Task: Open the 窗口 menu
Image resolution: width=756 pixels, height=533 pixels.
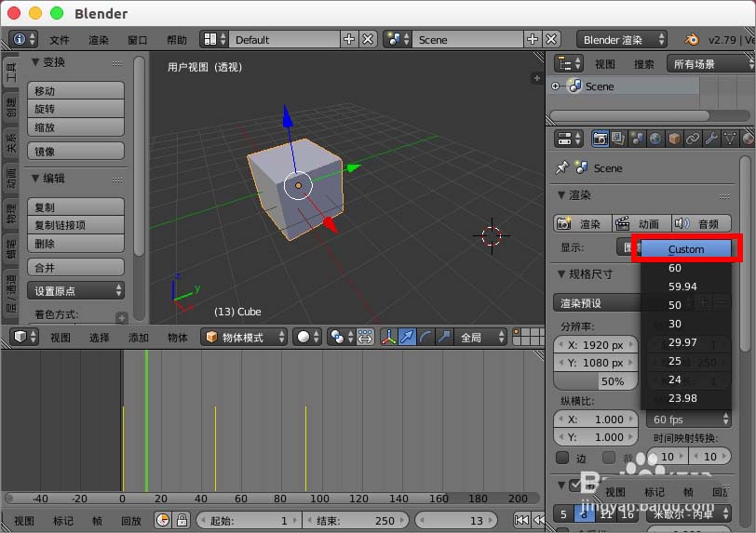Action: [138, 39]
